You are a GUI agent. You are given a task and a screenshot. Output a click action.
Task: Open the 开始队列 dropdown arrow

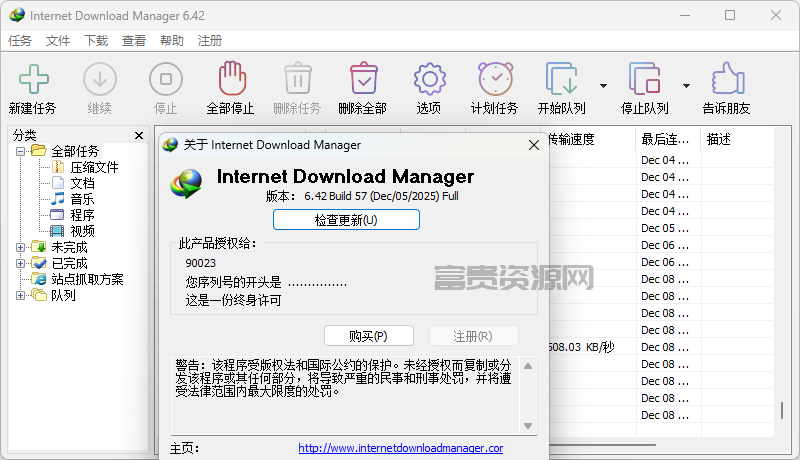click(x=604, y=86)
